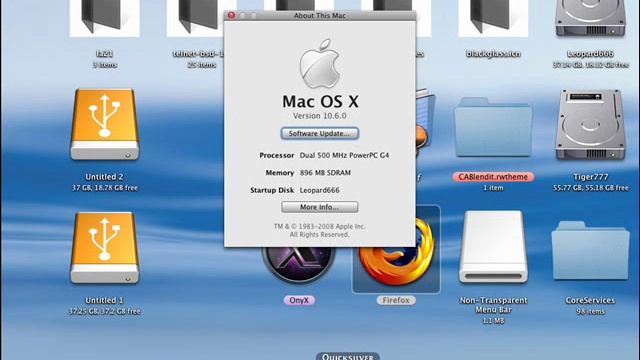Select the Untitled 2 USB drive icon

pos(104,124)
